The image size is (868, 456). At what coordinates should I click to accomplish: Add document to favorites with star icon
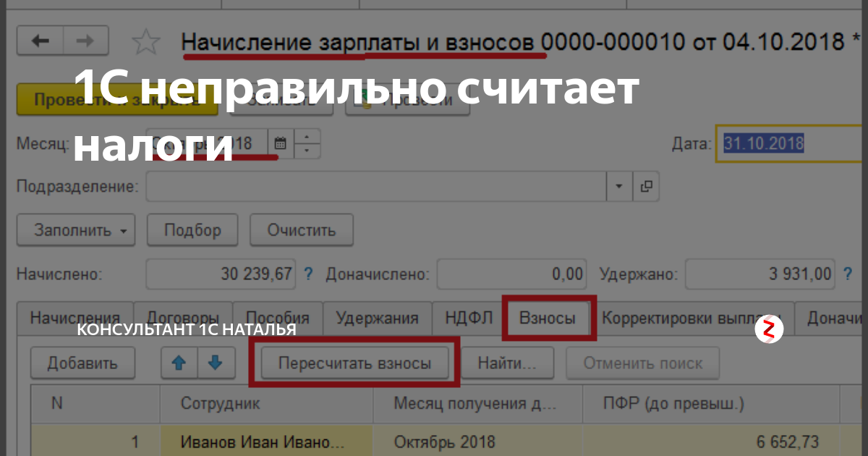(x=144, y=41)
